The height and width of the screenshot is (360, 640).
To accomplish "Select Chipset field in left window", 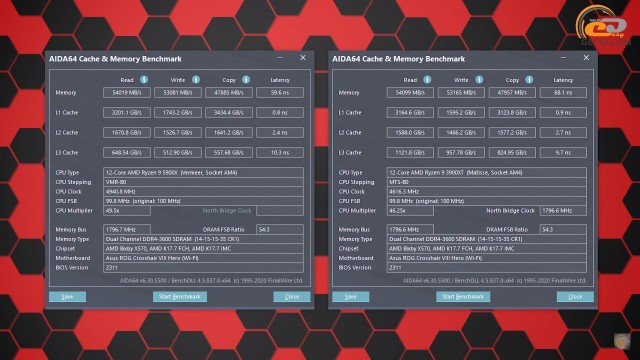I will point(203,249).
